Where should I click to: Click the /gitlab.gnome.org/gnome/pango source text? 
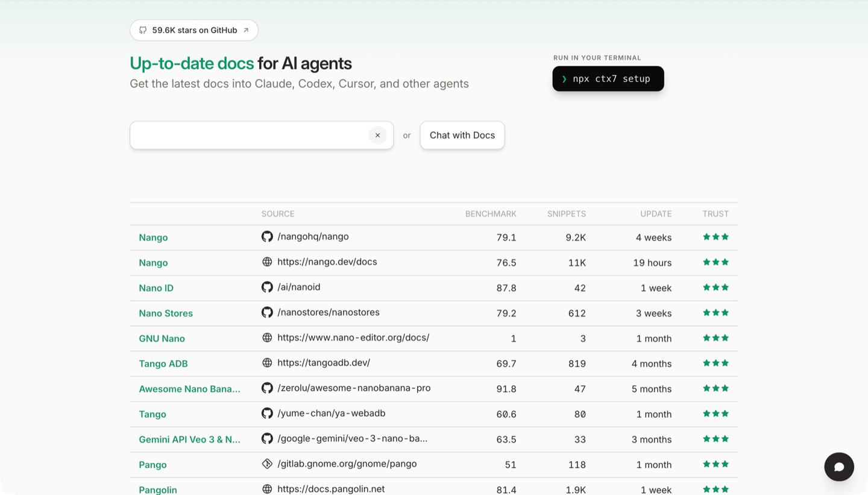tap(347, 464)
